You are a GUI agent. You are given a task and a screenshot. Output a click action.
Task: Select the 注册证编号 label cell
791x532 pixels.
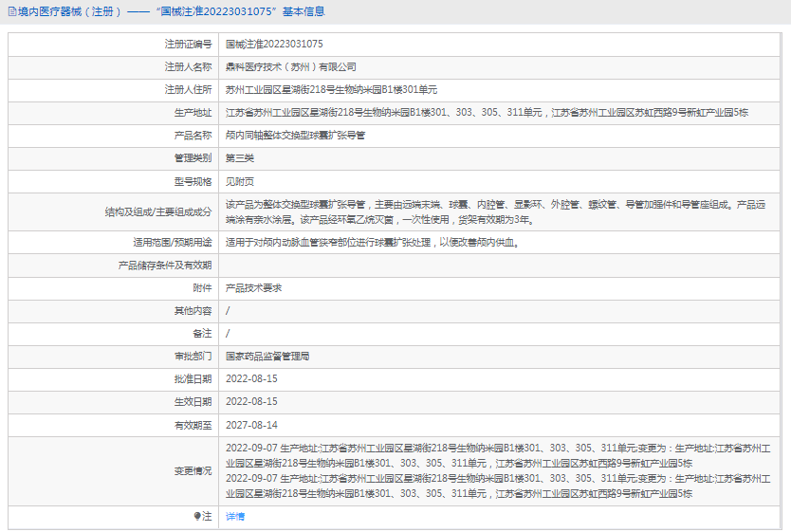coord(188,44)
